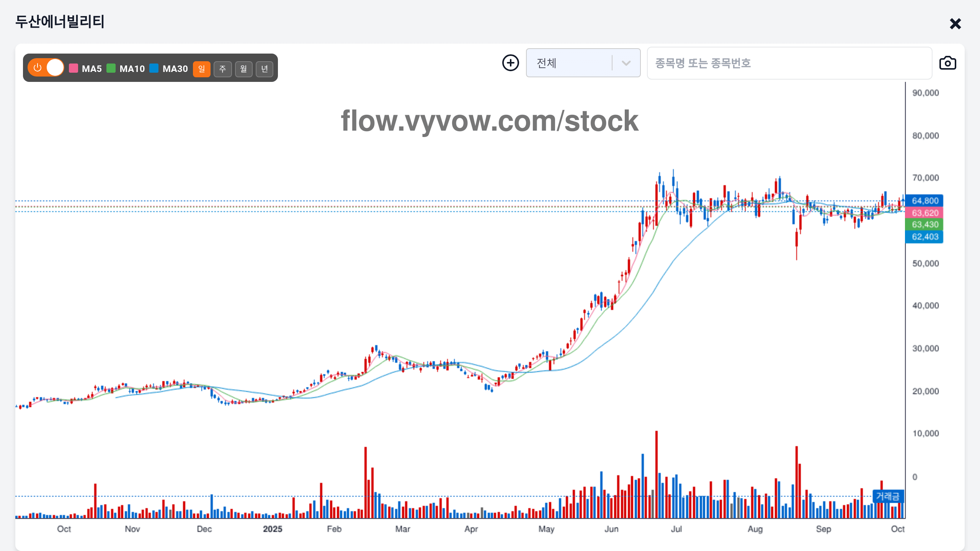
Task: Switch to the 주 weekly period tab
Action: point(222,69)
